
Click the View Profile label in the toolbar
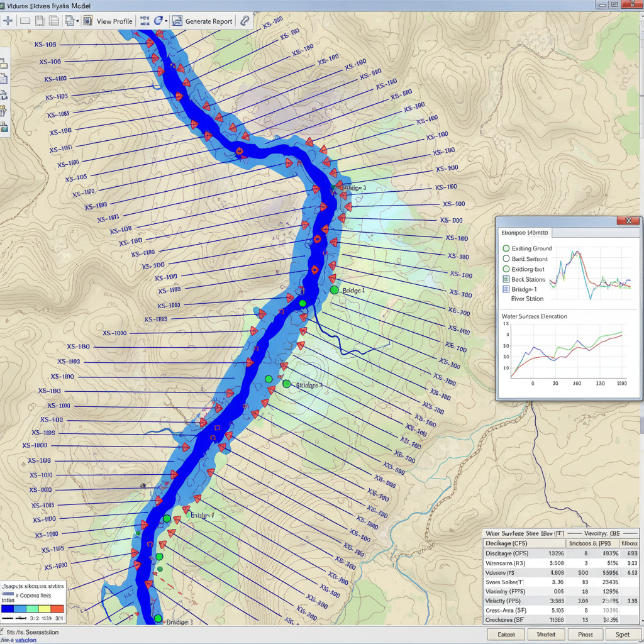(x=114, y=21)
